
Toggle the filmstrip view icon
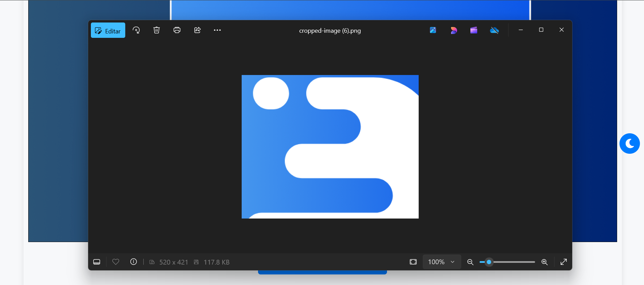point(97,262)
